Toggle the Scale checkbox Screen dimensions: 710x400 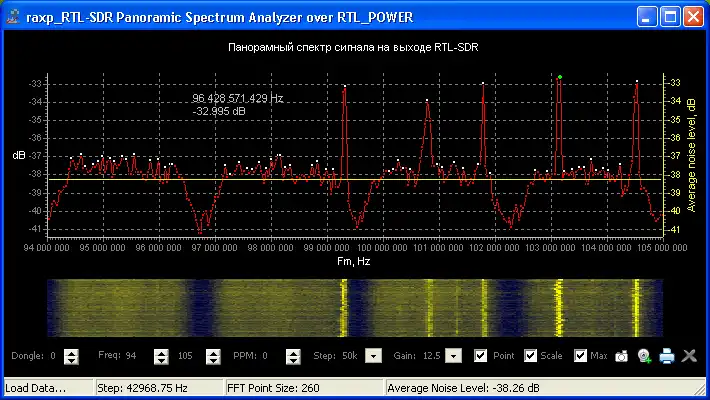click(x=530, y=356)
